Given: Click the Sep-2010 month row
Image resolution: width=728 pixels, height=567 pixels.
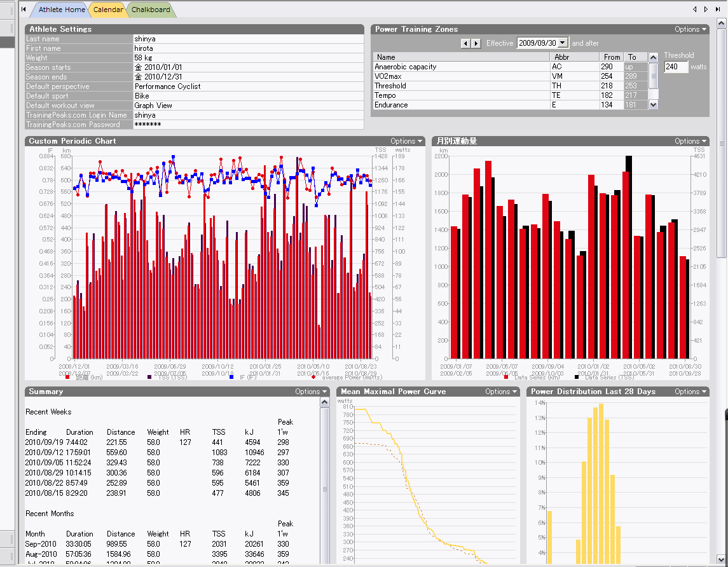Looking at the screenshot, I should (x=158, y=544).
